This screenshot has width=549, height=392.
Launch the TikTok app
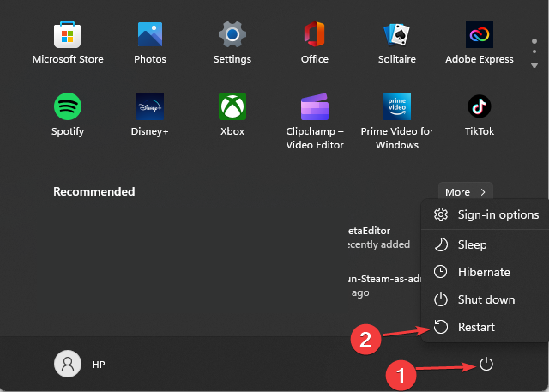[x=480, y=114]
